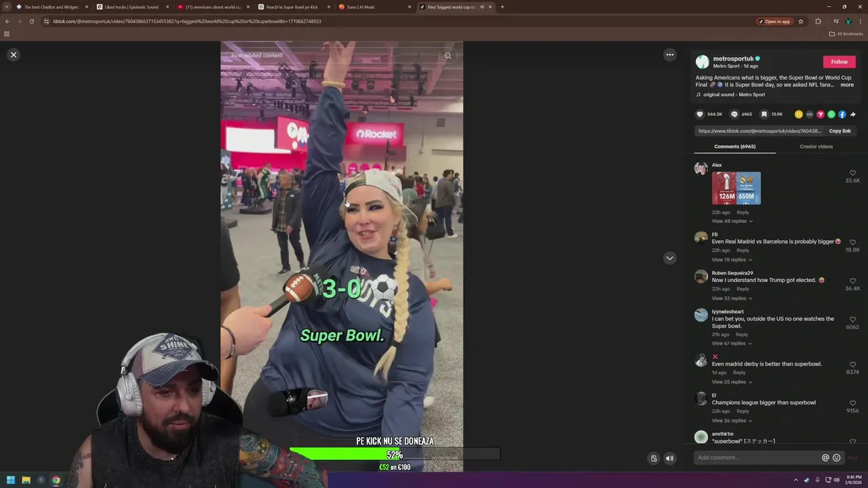The height and width of the screenshot is (488, 868).
Task: Open the metrosportuk profile name
Action: [733, 59]
